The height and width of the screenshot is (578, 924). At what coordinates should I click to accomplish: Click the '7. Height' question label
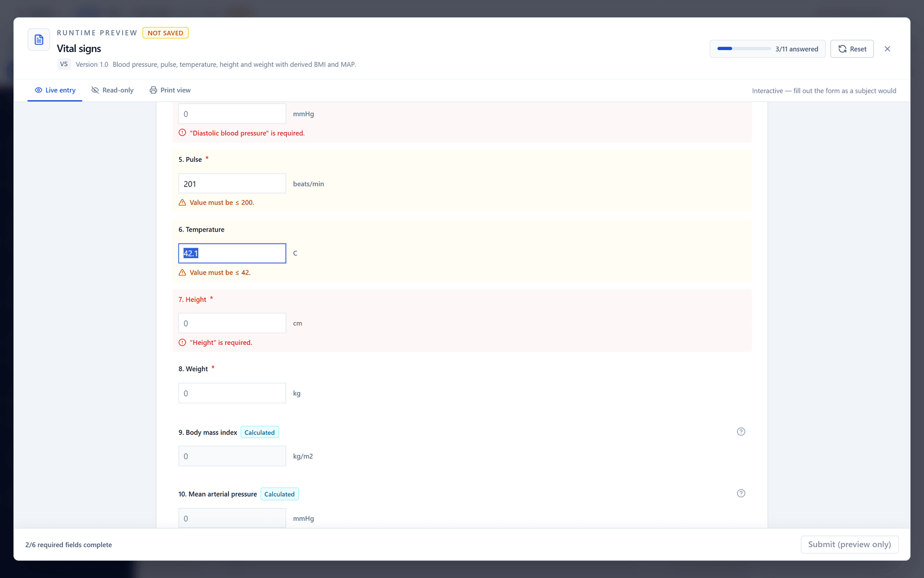click(192, 300)
